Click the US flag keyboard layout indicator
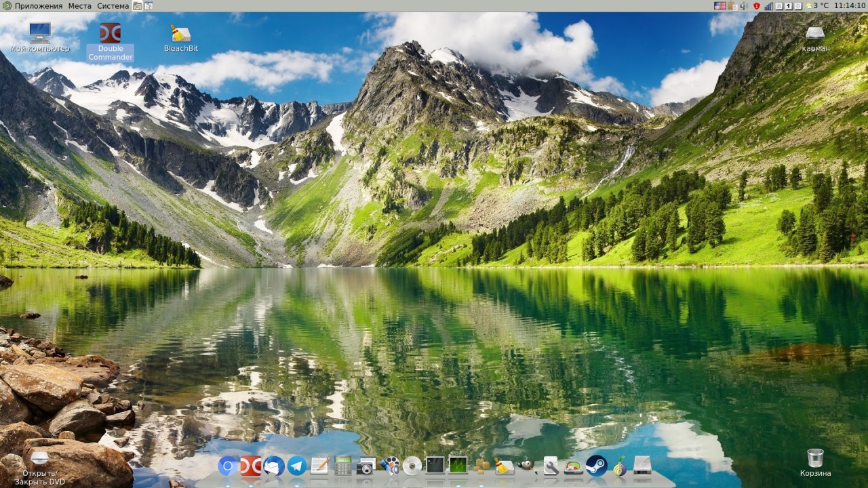The width and height of the screenshot is (868, 488). 720,5
